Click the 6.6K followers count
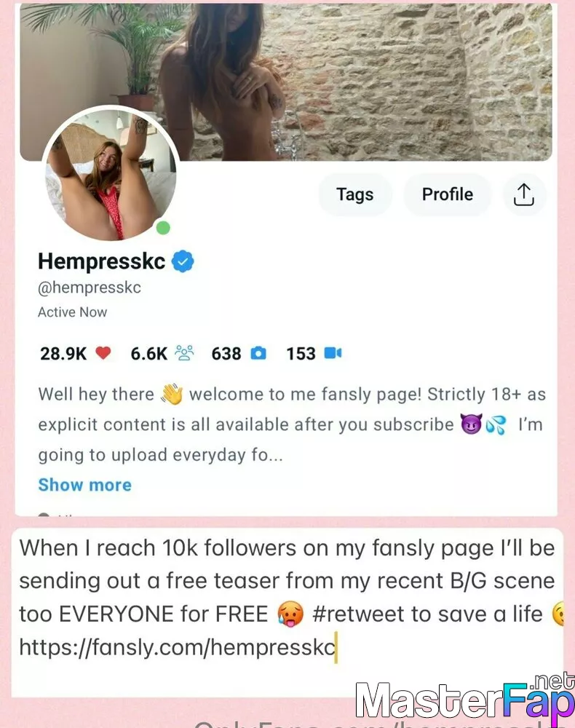Screen dimensions: 575x728 pos(148,354)
